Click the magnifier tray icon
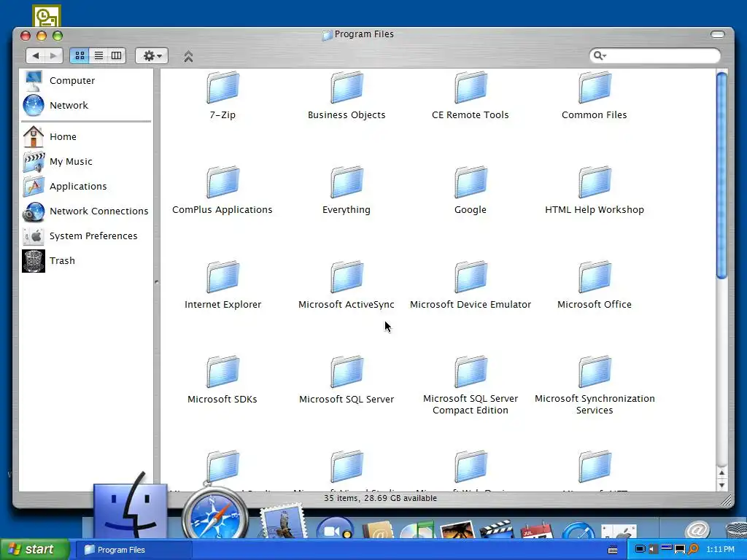 tap(694, 549)
